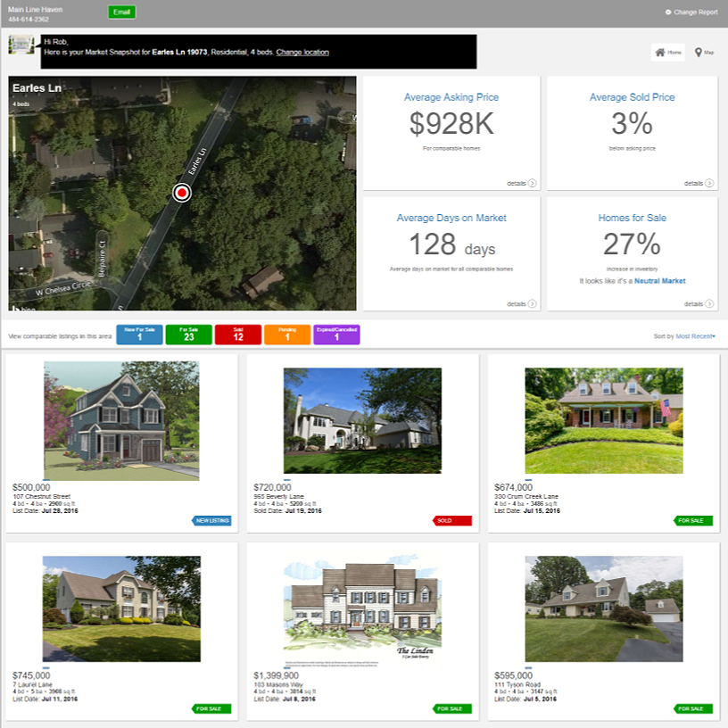Click the Main Line Haven name in header
The width and height of the screenshot is (728, 728).
(36, 9)
